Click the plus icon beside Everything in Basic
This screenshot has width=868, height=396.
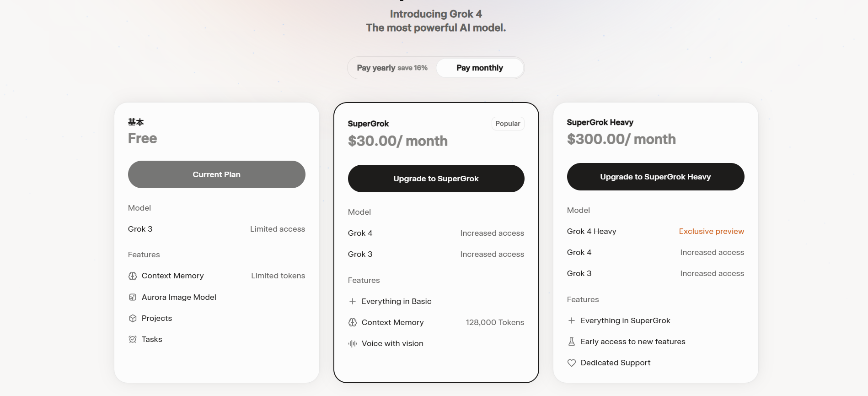(353, 301)
